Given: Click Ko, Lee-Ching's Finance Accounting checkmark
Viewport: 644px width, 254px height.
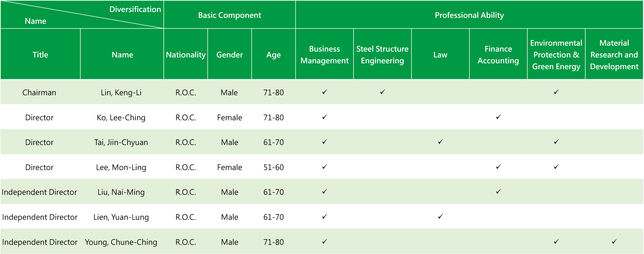Looking at the screenshot, I should point(498,117).
